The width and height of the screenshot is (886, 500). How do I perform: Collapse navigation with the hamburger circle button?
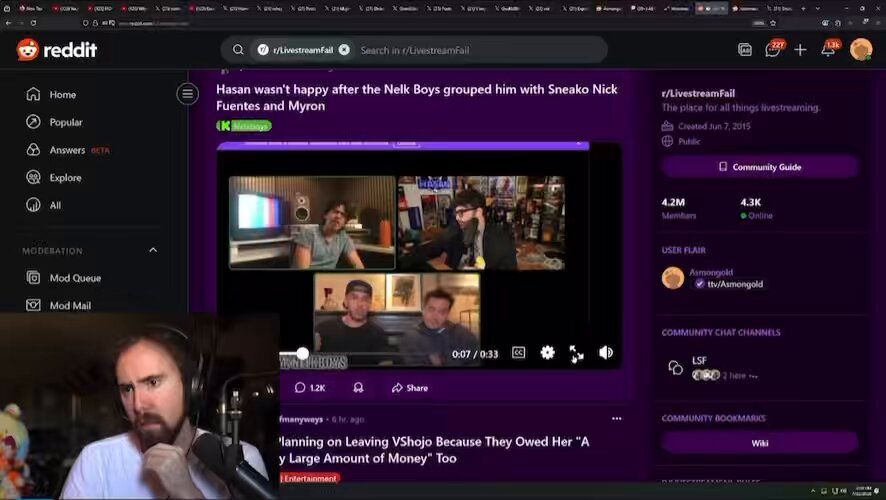pos(188,94)
